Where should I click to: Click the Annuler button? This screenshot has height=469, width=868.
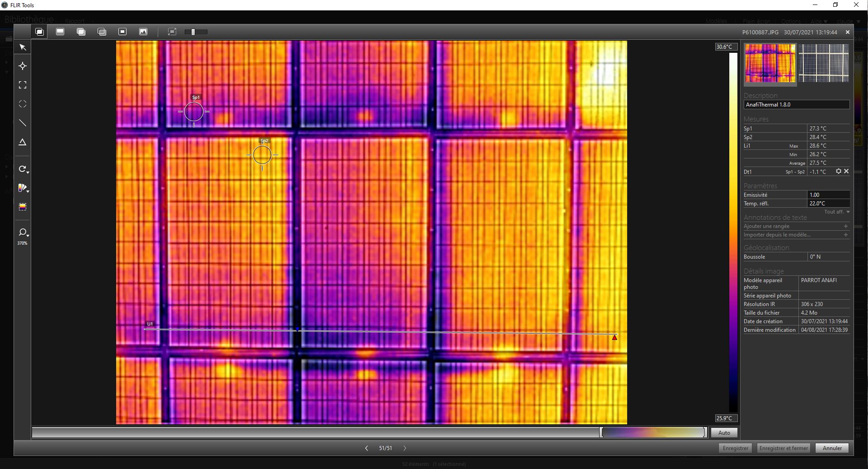832,448
